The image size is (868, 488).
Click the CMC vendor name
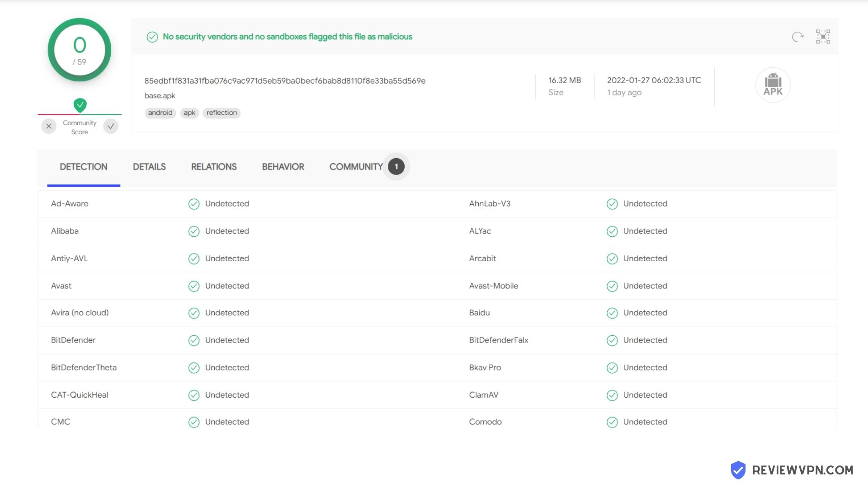tap(60, 422)
